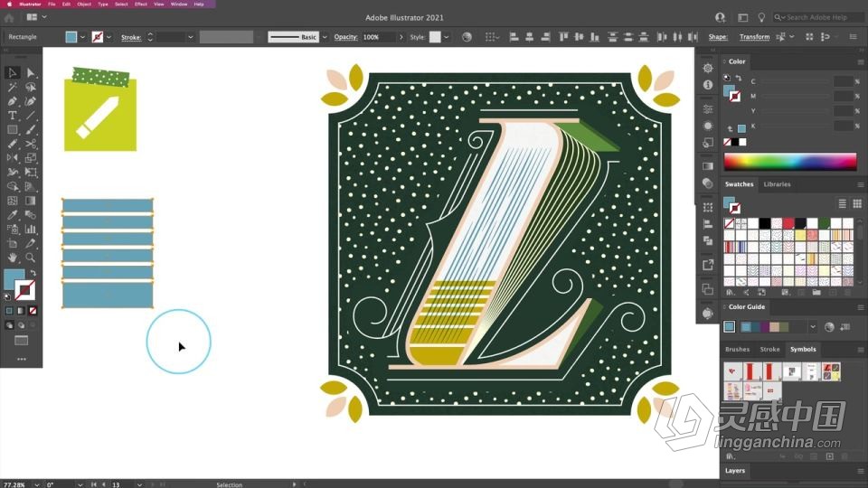The image size is (868, 488).
Task: Open fill color dropdown in control bar
Action: tap(82, 37)
